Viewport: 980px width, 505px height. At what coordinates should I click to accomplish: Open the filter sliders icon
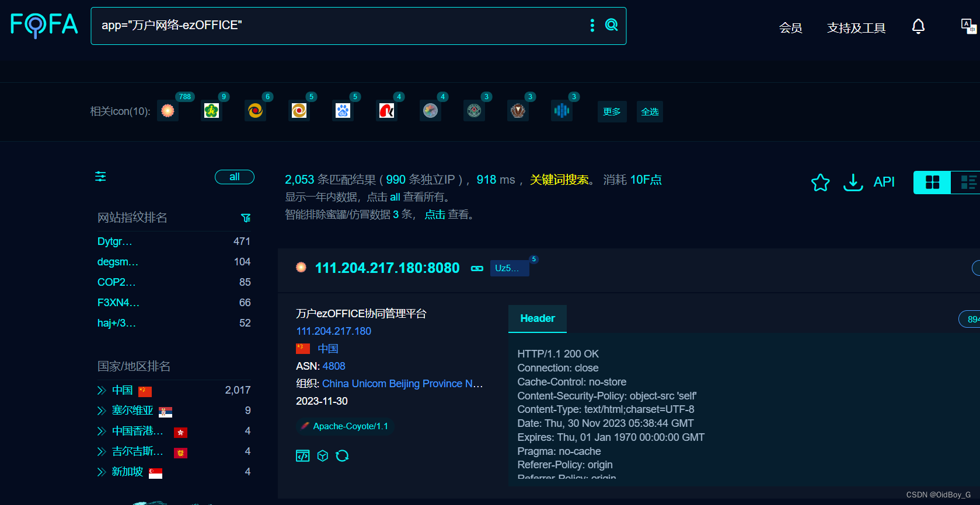(100, 176)
